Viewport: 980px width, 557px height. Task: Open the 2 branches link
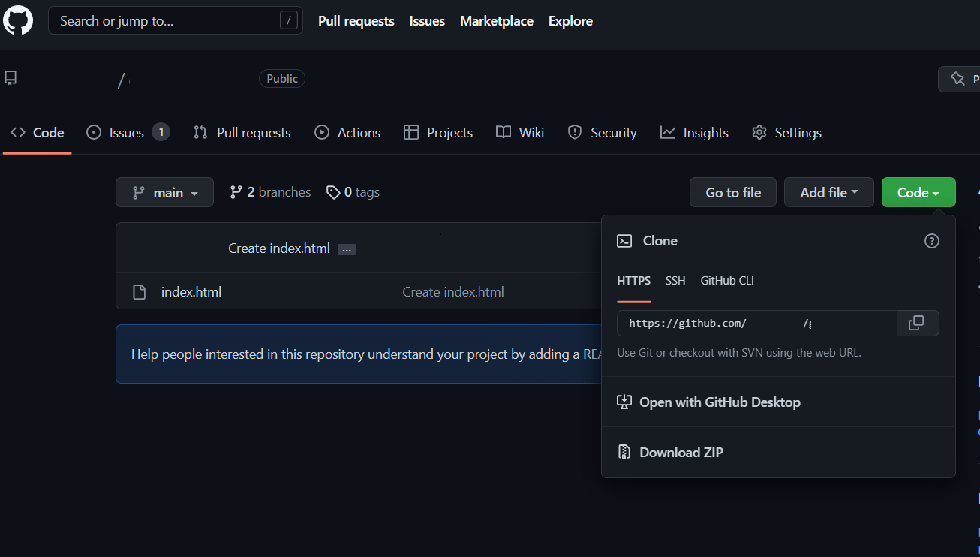270,193
